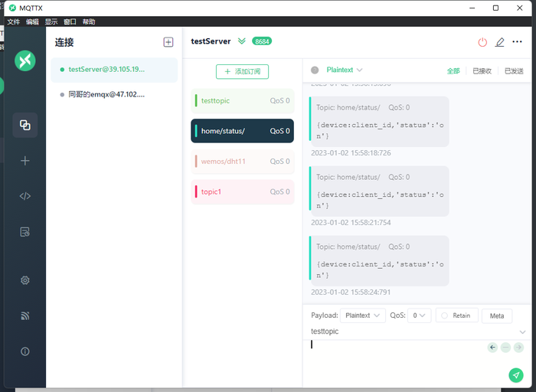Add new connection via plus box icon
The height and width of the screenshot is (392, 536).
point(168,42)
